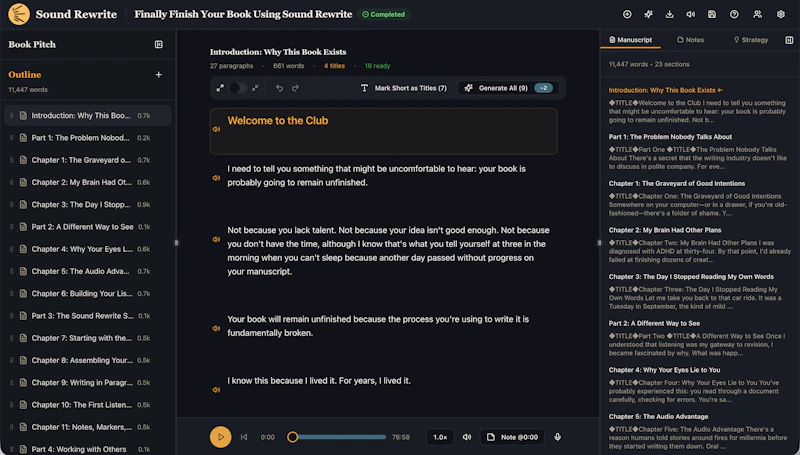Select Part 4: Working with Others outline item
This screenshot has height=455, width=800.
click(88, 449)
